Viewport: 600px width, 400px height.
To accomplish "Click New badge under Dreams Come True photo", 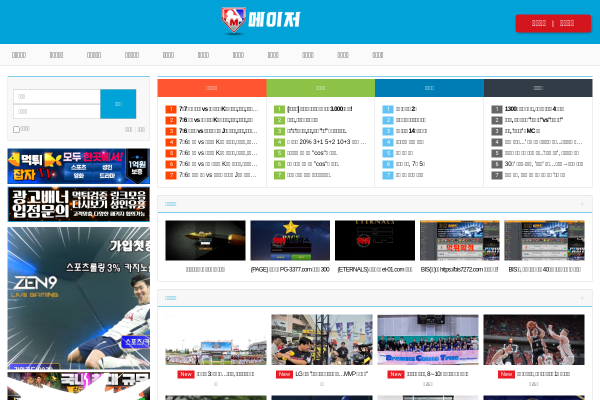I will 396,374.
